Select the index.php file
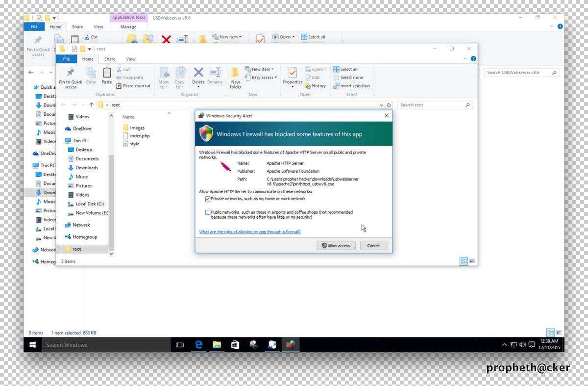Screen dimensions: 588x386 pyautogui.click(x=136, y=136)
